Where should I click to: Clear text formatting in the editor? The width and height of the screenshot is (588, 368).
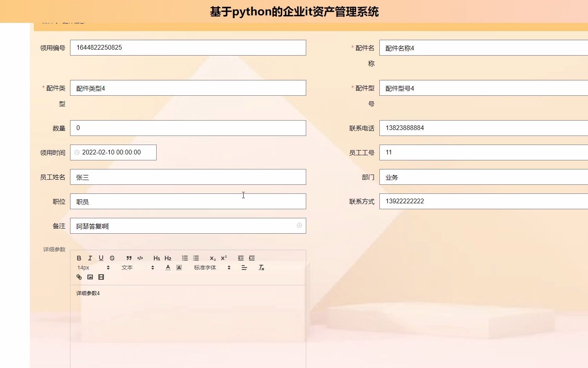pos(261,268)
